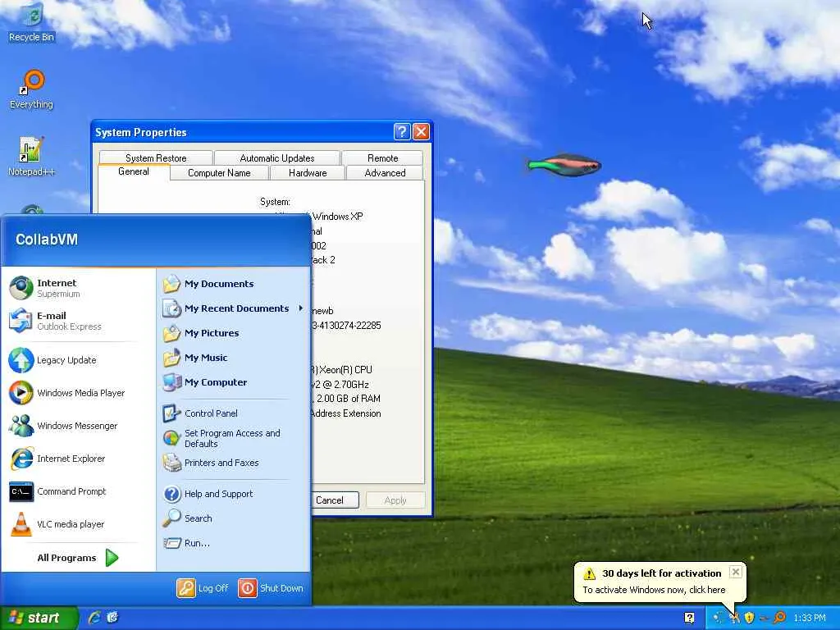This screenshot has height=630, width=840.
Task: Open Set Program Access and Defaults
Action: [234, 438]
